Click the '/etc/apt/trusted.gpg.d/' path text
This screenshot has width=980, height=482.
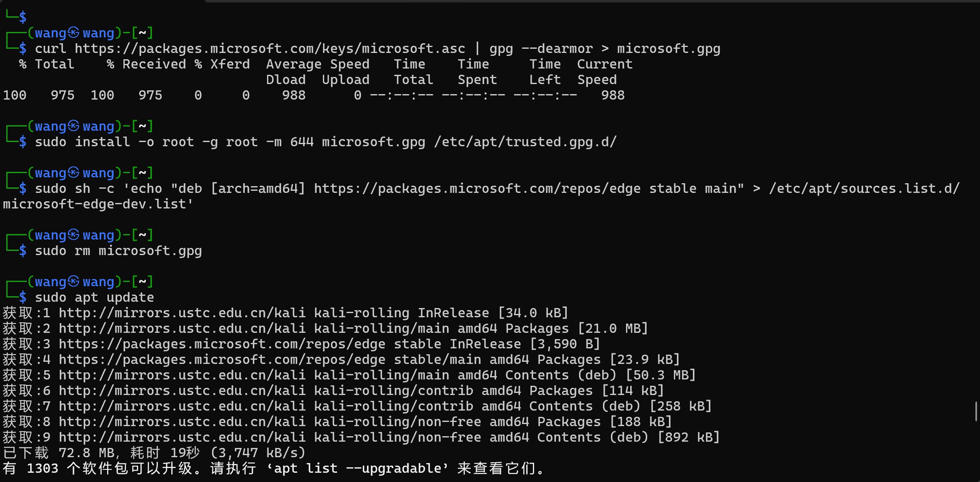[525, 142]
